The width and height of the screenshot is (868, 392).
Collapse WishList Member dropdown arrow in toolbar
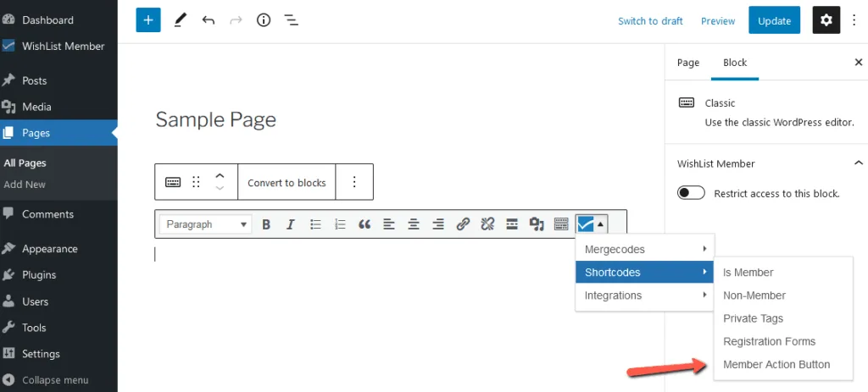pyautogui.click(x=601, y=224)
